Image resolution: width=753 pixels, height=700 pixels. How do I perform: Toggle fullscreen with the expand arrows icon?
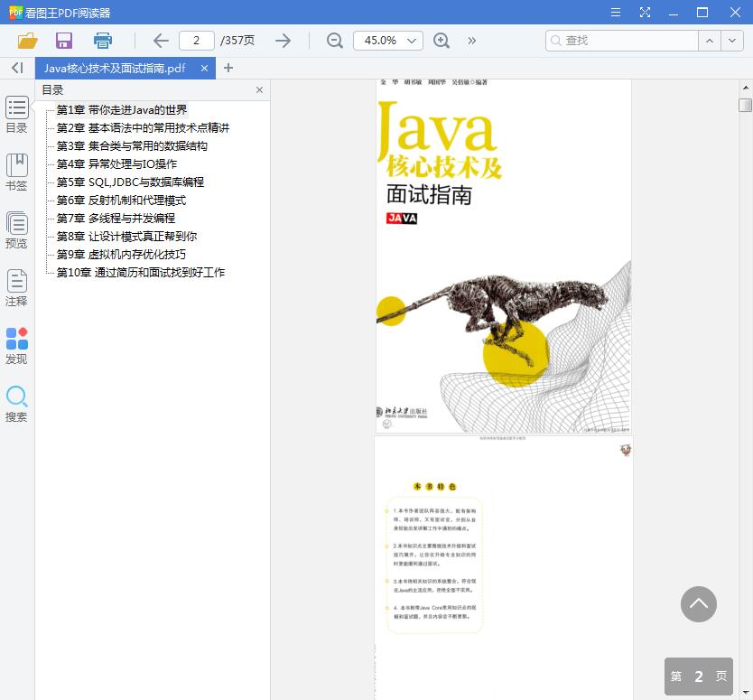[x=645, y=13]
